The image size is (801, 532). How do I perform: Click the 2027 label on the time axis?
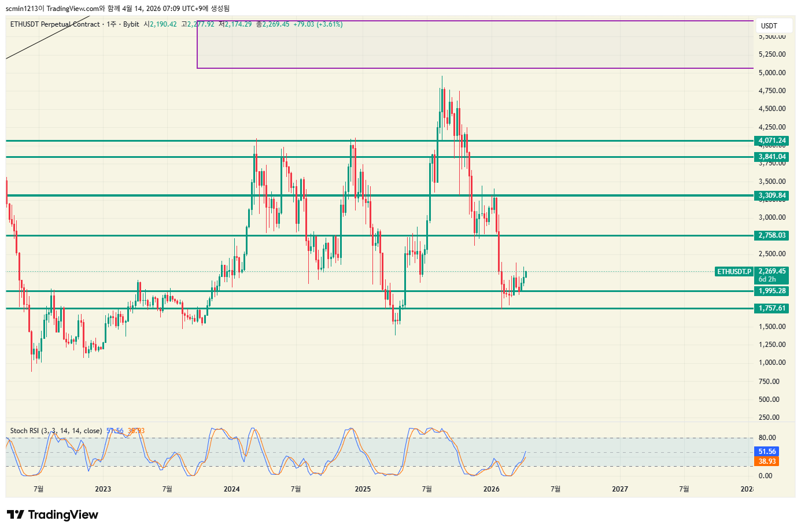(x=619, y=489)
